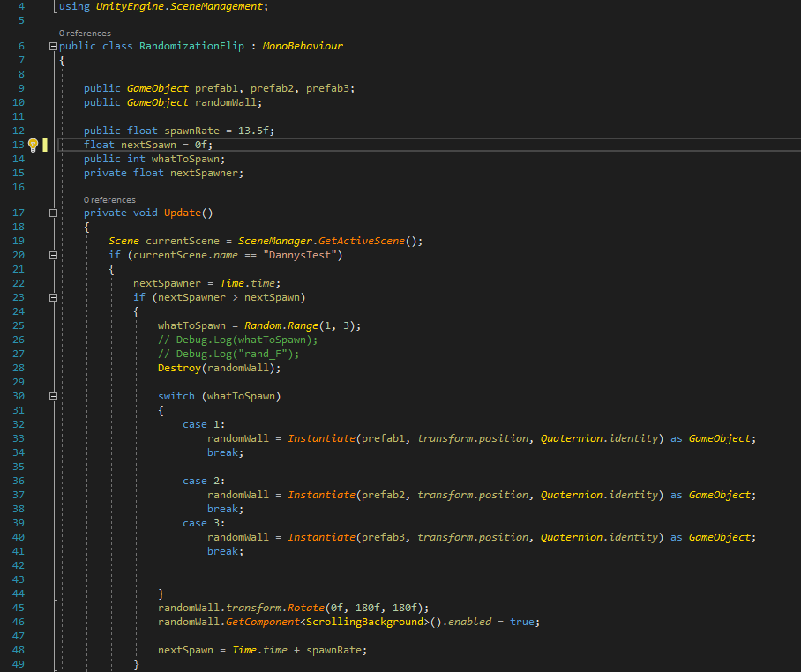Click commented Debug.Log(whatToSpawn) line
Image resolution: width=801 pixels, height=672 pixels.
(x=237, y=340)
